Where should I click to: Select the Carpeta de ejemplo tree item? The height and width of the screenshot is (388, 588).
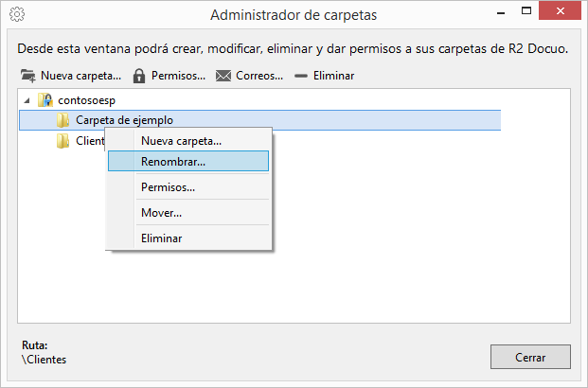click(259, 120)
